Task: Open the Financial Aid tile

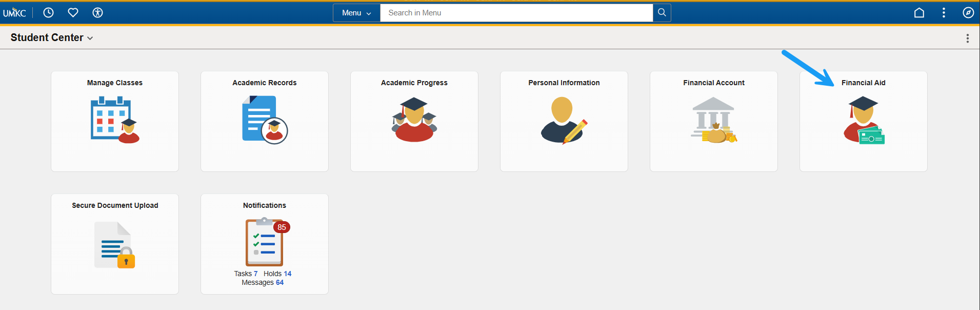Action: (x=864, y=122)
